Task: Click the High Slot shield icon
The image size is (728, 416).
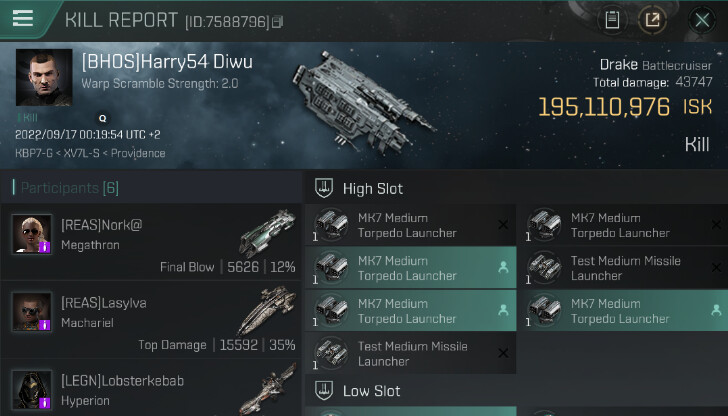Action: click(x=324, y=188)
